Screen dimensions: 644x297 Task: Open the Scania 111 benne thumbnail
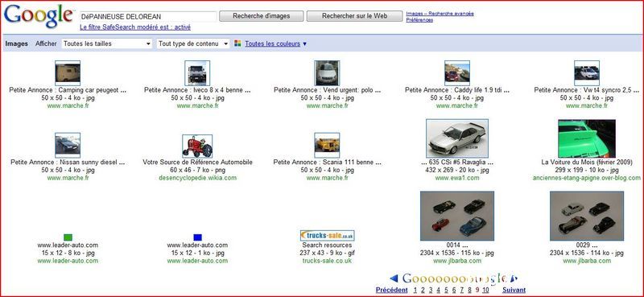tap(327, 146)
